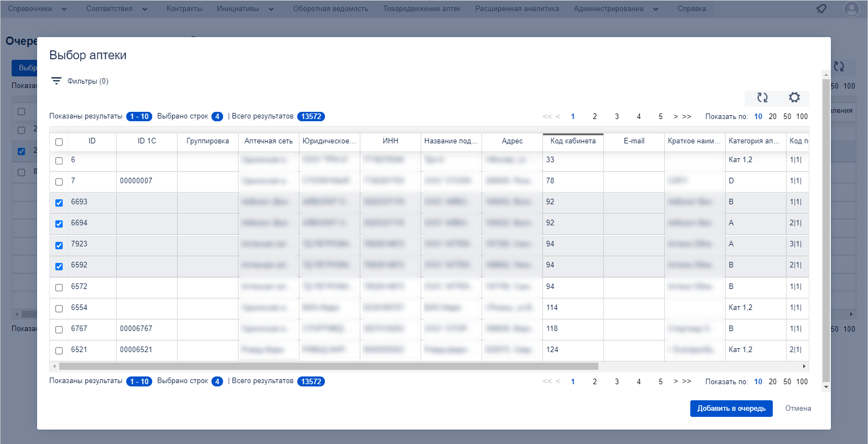Show 50 rows per page in top pagination
The image size is (868, 444).
coord(787,117)
